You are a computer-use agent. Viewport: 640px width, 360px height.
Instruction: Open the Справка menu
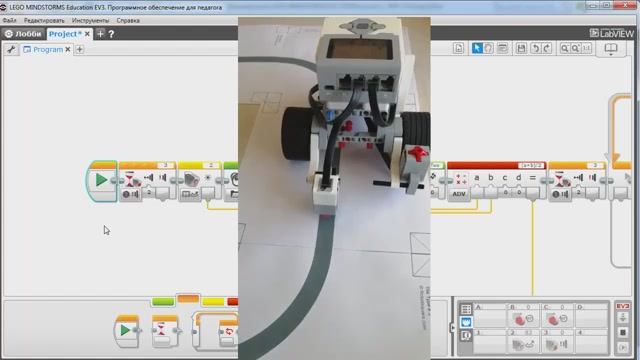[x=128, y=20]
